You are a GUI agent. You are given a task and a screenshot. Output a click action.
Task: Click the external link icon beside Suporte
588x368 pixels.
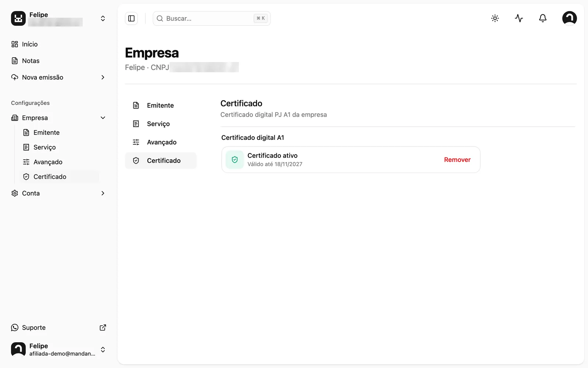pyautogui.click(x=103, y=328)
